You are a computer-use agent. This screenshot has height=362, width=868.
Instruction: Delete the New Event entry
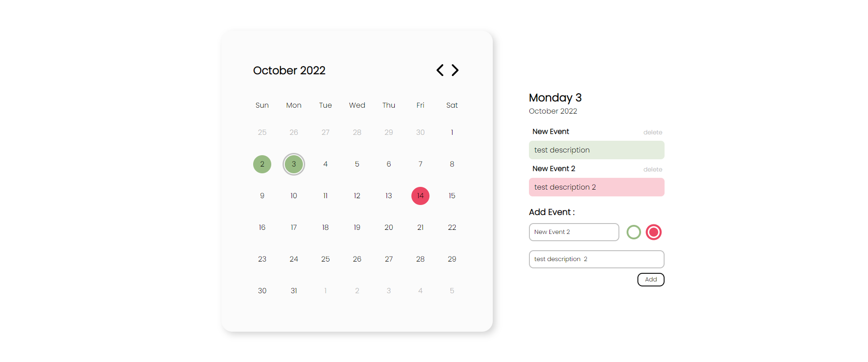653,132
